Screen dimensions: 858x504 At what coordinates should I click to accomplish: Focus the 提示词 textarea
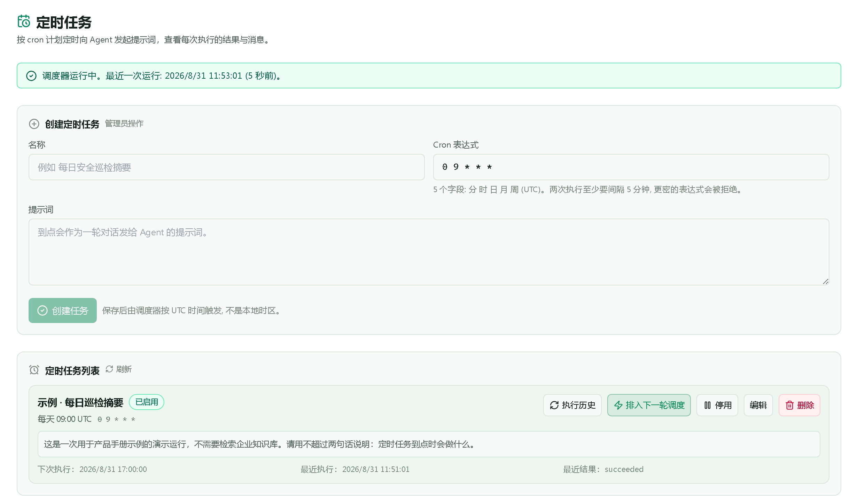429,252
